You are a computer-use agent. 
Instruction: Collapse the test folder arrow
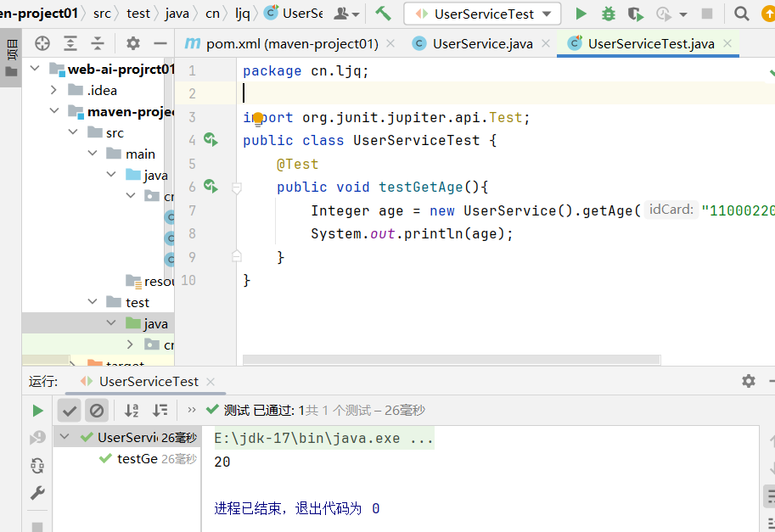[93, 301]
